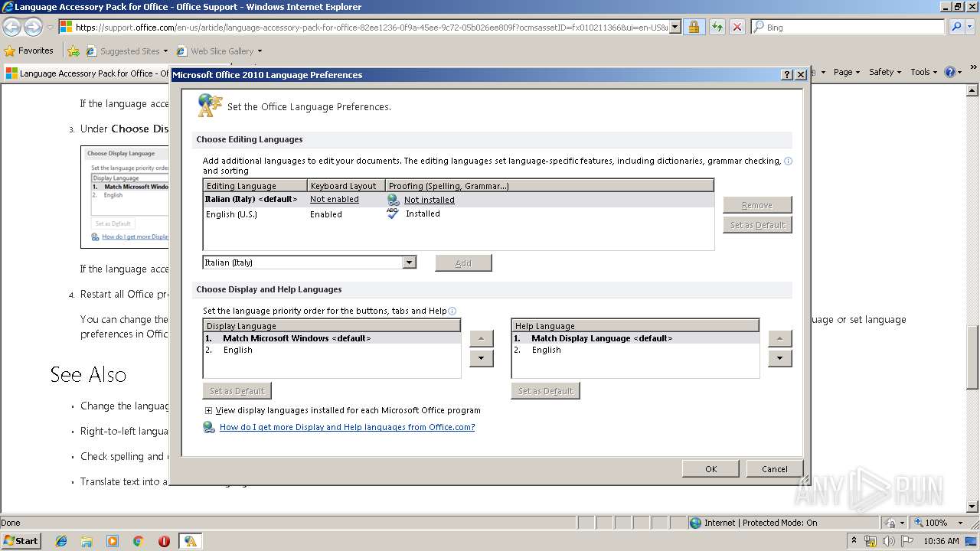
Task: Click the add to favorites bar icon
Action: coord(73,51)
